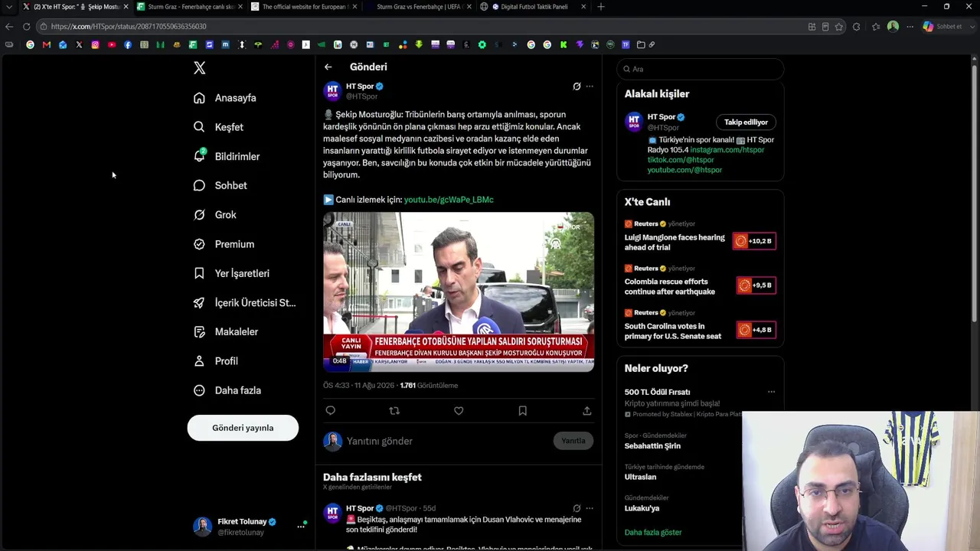Open HT Spor avatar in Alakalı kişiler
The image size is (980, 551).
pos(634,122)
